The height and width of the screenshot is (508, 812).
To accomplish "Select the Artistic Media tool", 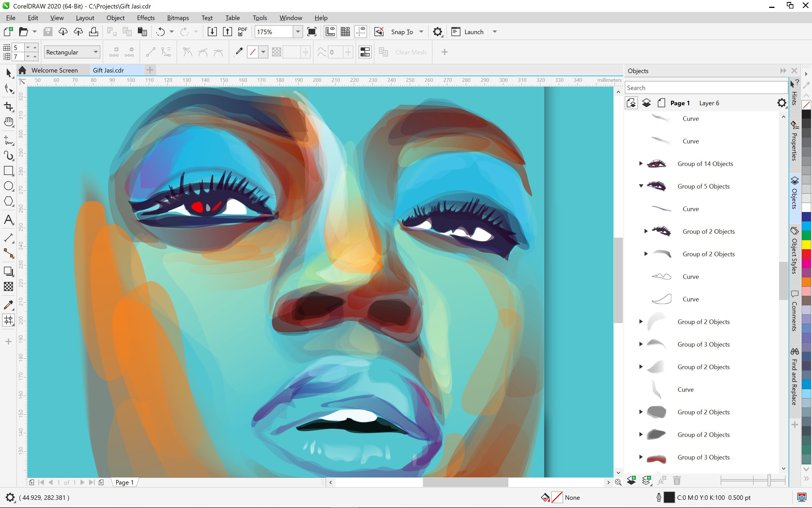I will click(9, 155).
